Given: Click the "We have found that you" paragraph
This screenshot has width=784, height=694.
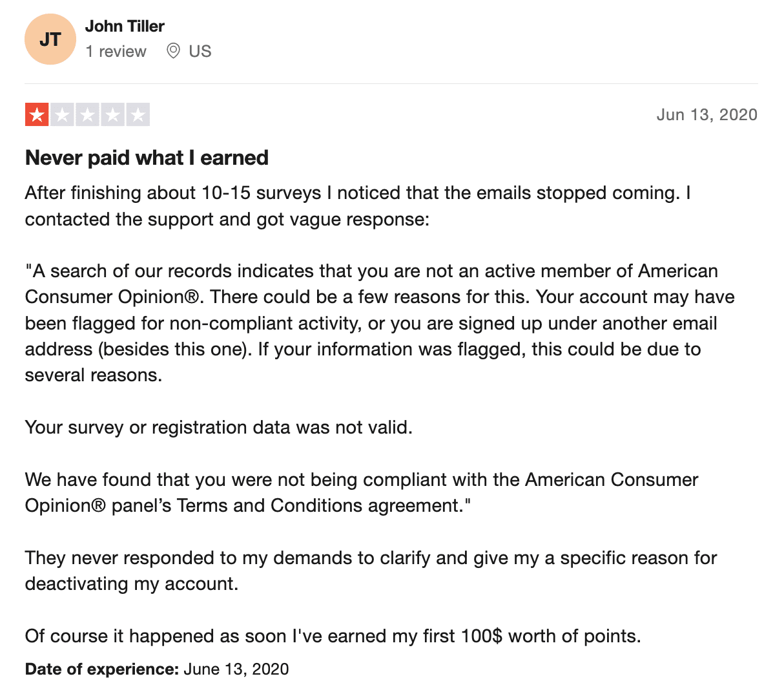Looking at the screenshot, I should 362,492.
